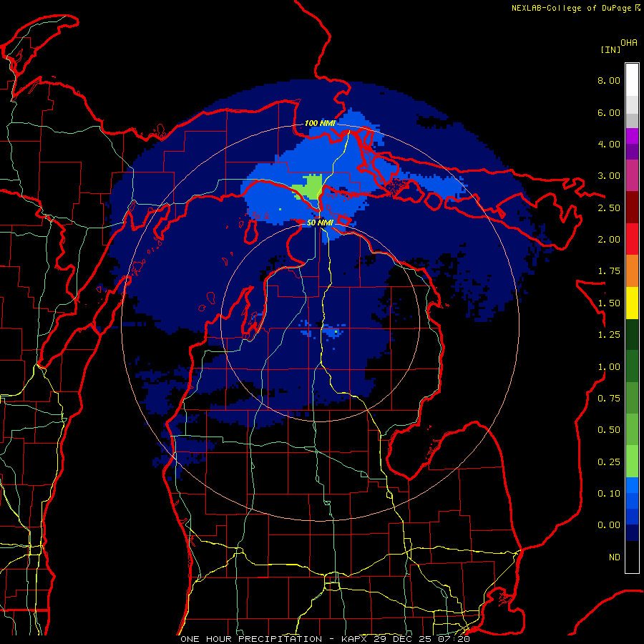The image size is (644, 644).
Task: Pick the yellow swatch beside 1.50
Action: click(632, 303)
